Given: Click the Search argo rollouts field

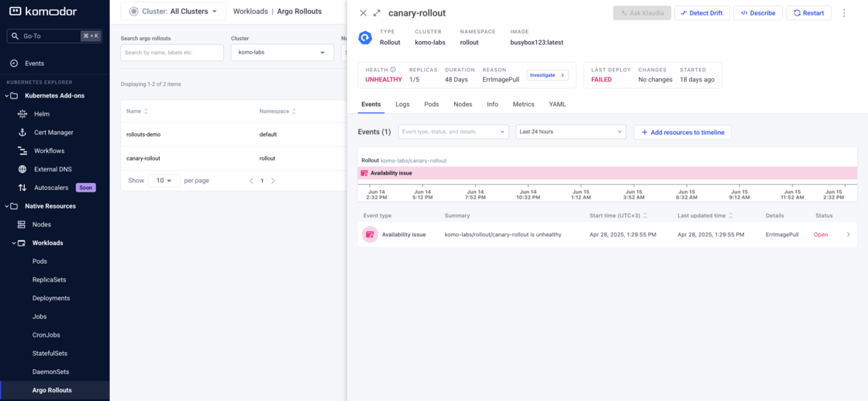Looking at the screenshot, I should [172, 53].
